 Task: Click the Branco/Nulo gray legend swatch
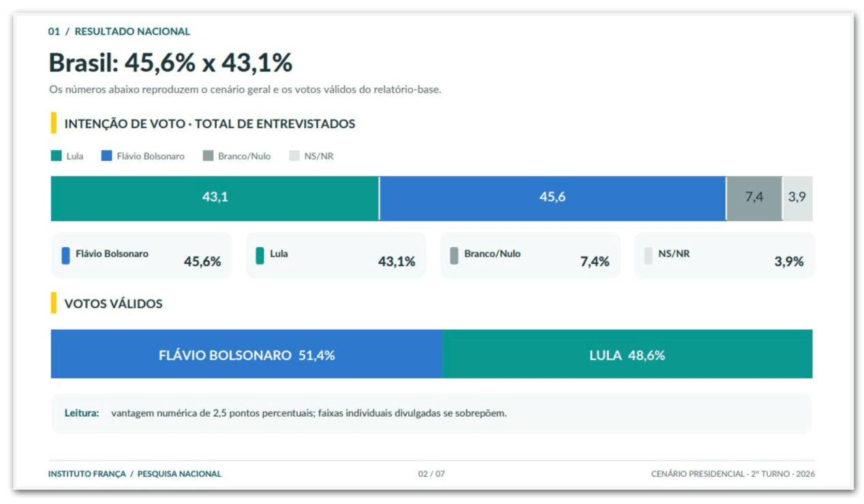(209, 156)
